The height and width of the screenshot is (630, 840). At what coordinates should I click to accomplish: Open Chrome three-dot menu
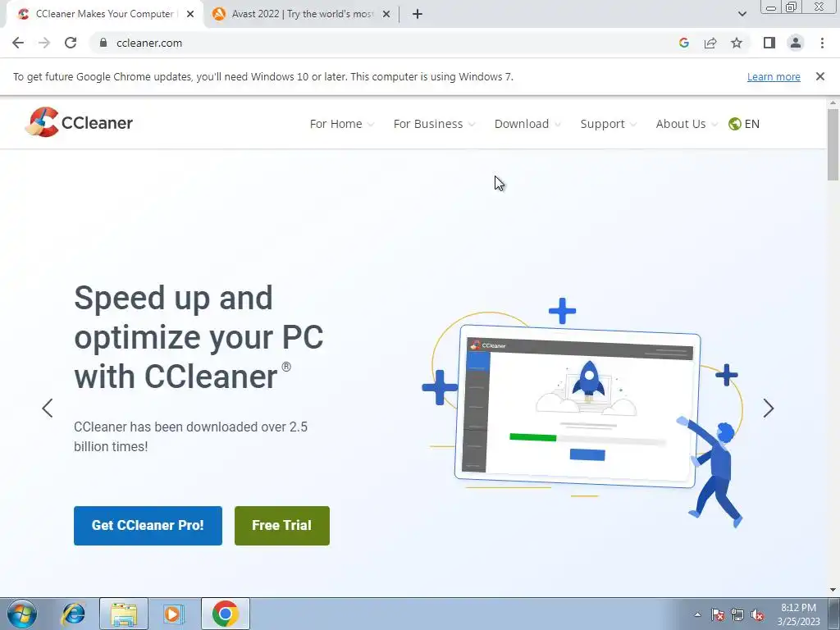(x=822, y=43)
